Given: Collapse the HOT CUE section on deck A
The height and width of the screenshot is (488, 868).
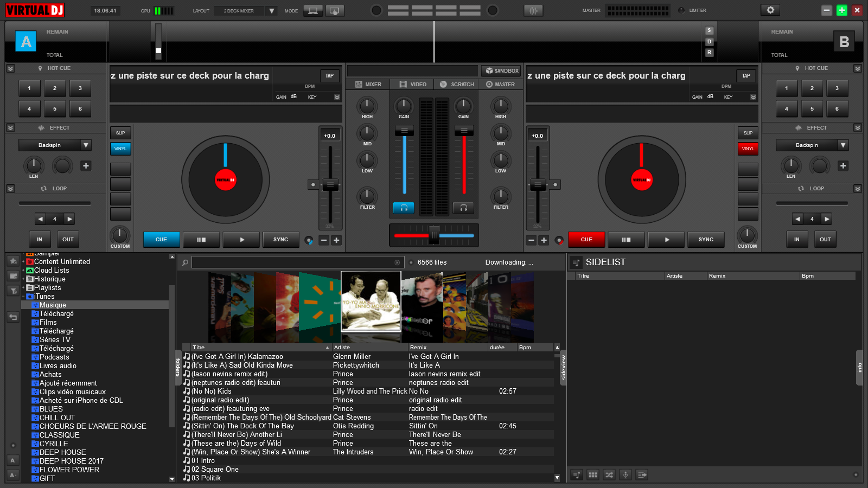Looking at the screenshot, I should [10, 68].
